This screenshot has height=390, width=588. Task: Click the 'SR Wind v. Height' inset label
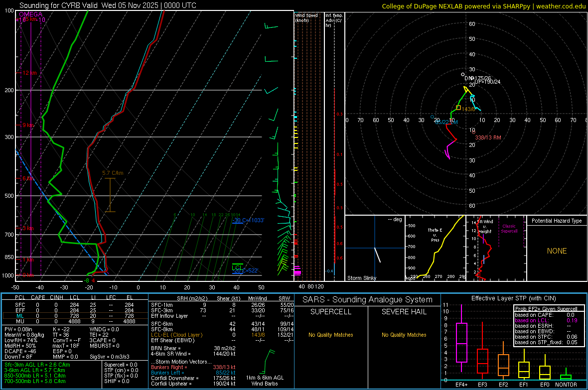coord(486,227)
